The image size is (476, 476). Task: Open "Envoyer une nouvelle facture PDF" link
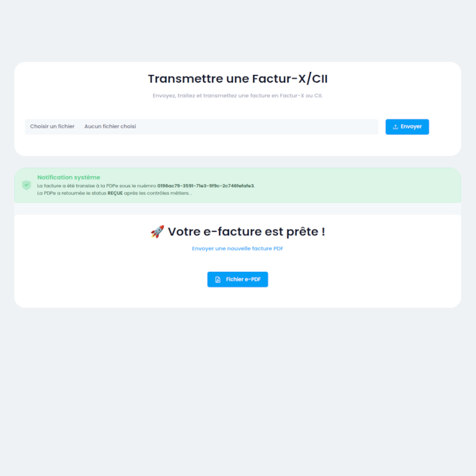pyautogui.click(x=237, y=249)
